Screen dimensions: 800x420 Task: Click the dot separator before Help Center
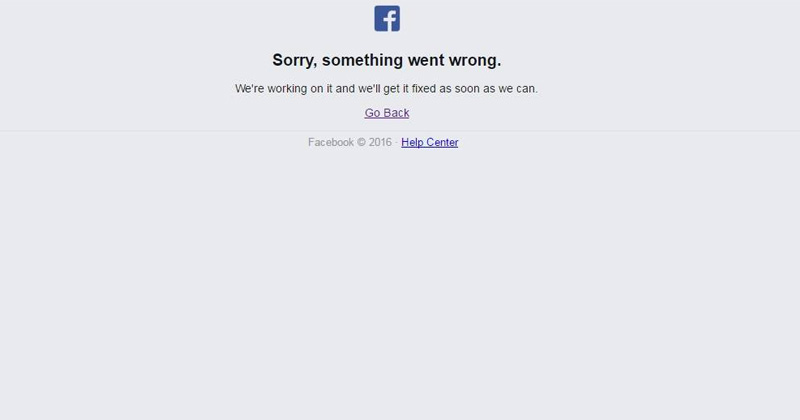pyautogui.click(x=396, y=143)
